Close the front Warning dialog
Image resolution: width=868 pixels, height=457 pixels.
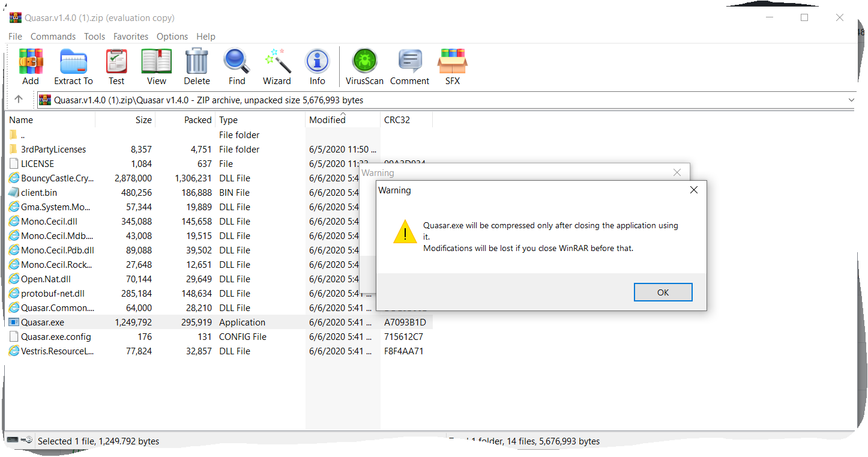pos(693,190)
